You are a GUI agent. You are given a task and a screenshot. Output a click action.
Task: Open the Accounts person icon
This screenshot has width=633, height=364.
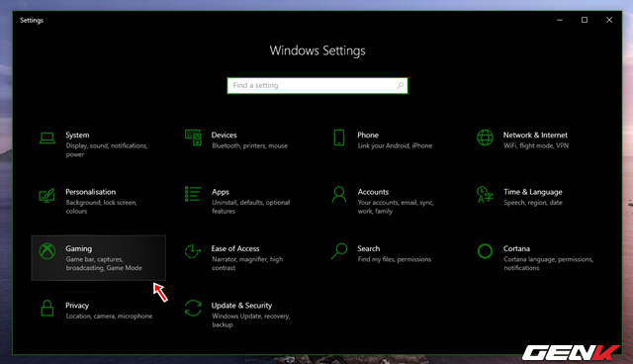(339, 195)
